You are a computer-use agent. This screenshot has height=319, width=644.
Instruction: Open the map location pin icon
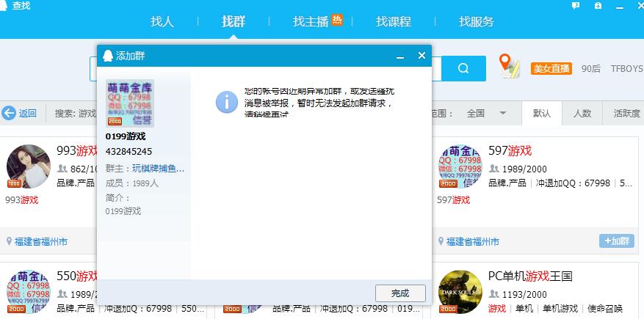coord(508,66)
